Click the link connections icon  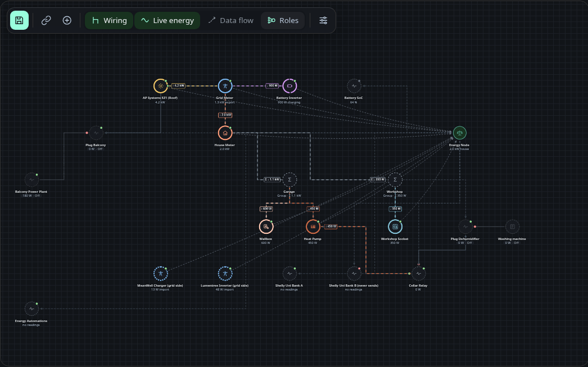click(x=46, y=20)
